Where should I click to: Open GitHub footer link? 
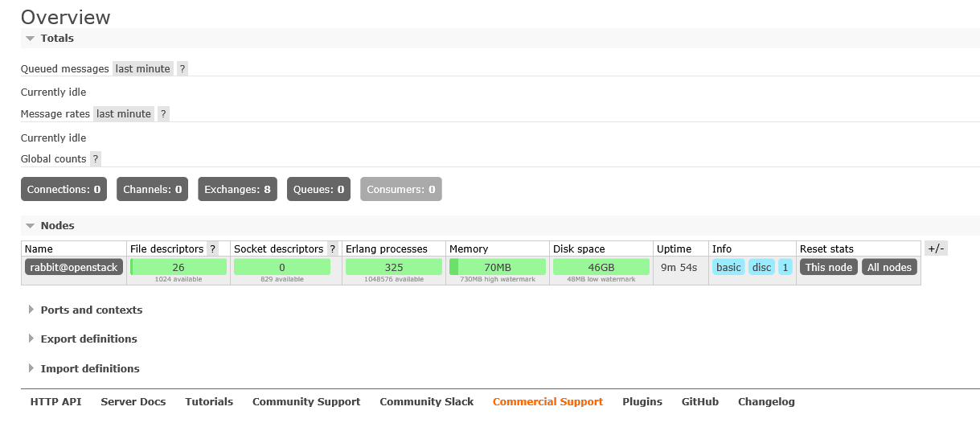tap(700, 401)
